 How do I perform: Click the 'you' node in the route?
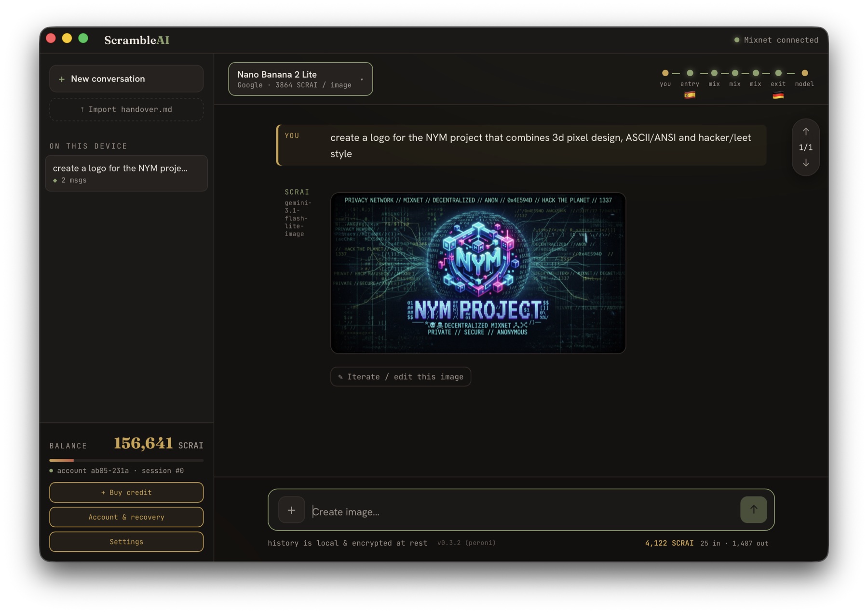tap(665, 73)
